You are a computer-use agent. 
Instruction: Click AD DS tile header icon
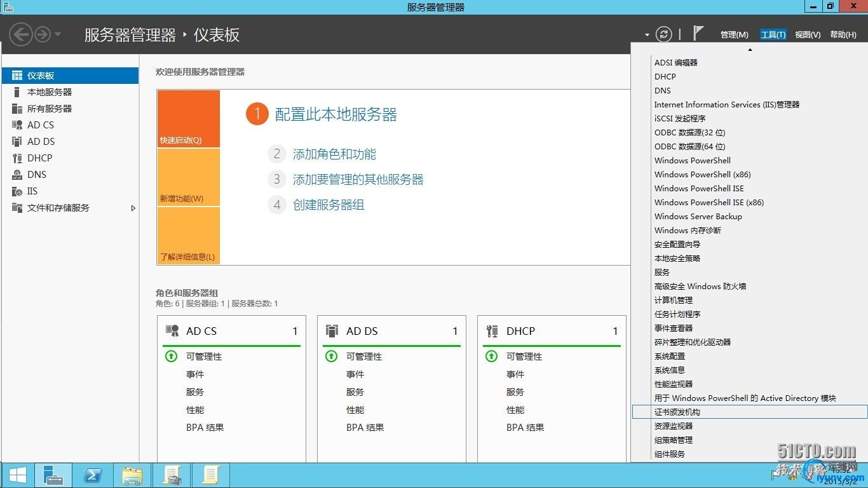coord(332,331)
